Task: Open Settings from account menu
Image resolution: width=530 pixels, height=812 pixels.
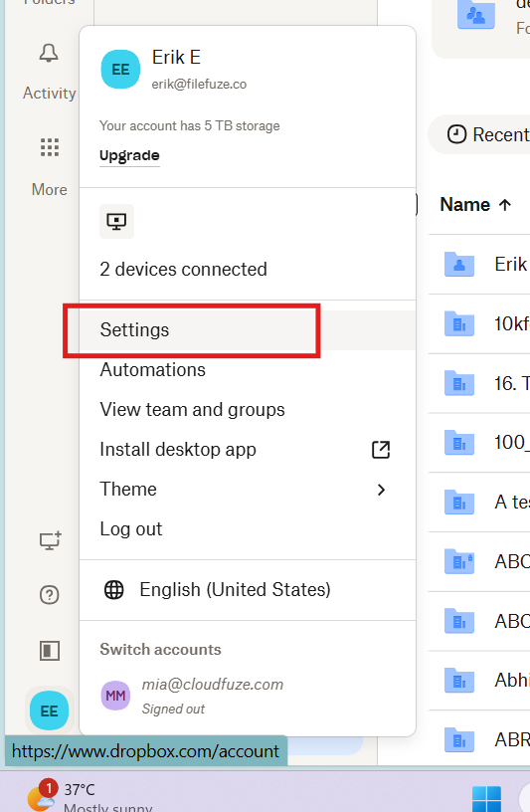Action: click(248, 330)
